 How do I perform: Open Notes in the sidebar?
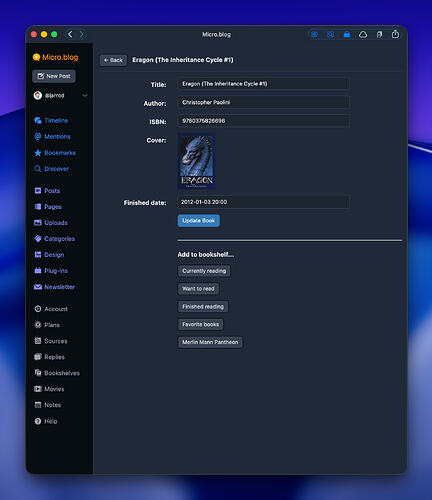(x=48, y=405)
